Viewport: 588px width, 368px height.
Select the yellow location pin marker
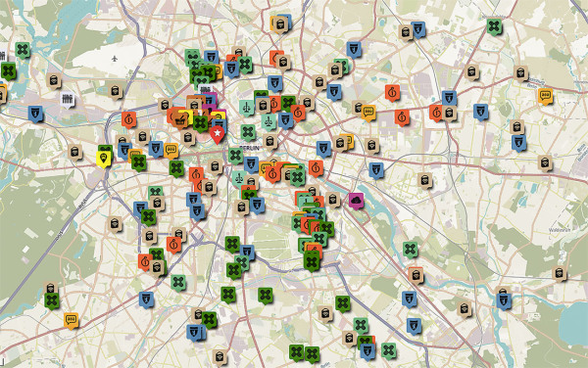[x=104, y=160]
